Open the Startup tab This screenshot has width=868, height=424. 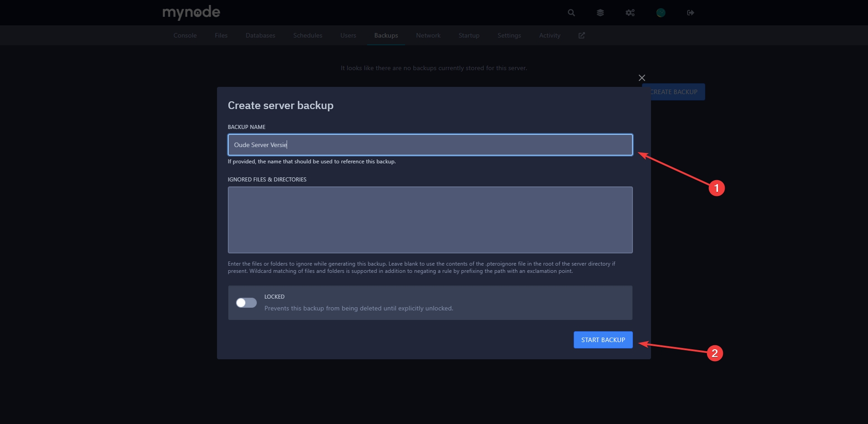(469, 35)
